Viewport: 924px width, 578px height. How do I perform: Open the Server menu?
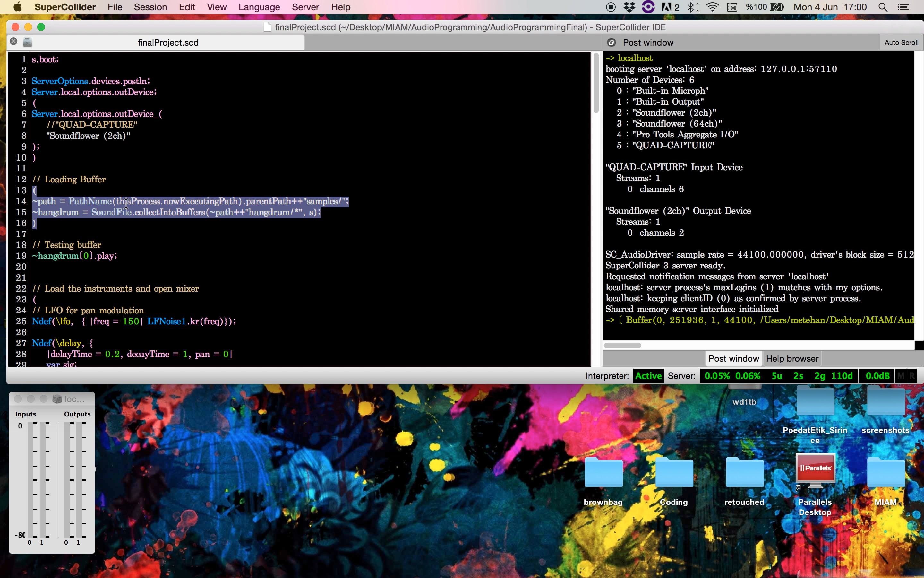pos(305,7)
